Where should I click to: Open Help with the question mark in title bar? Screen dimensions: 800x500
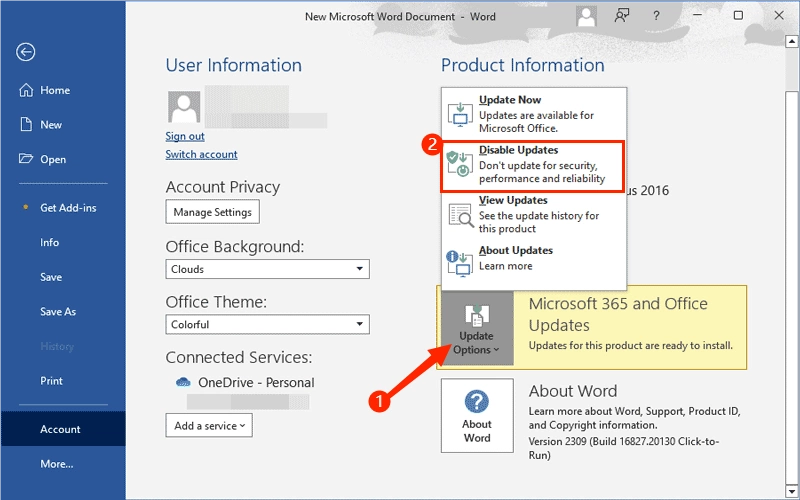point(656,16)
